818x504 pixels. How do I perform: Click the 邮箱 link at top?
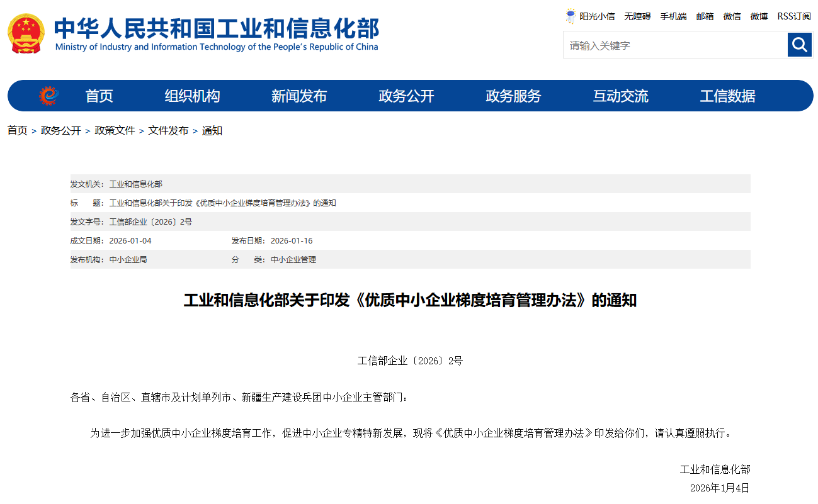(x=705, y=16)
